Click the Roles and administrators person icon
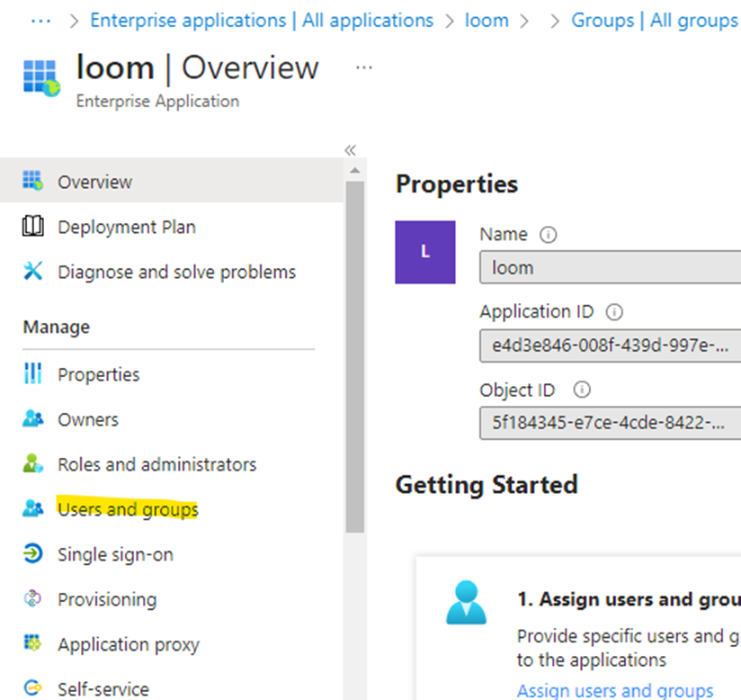The width and height of the screenshot is (741, 700). (x=32, y=463)
